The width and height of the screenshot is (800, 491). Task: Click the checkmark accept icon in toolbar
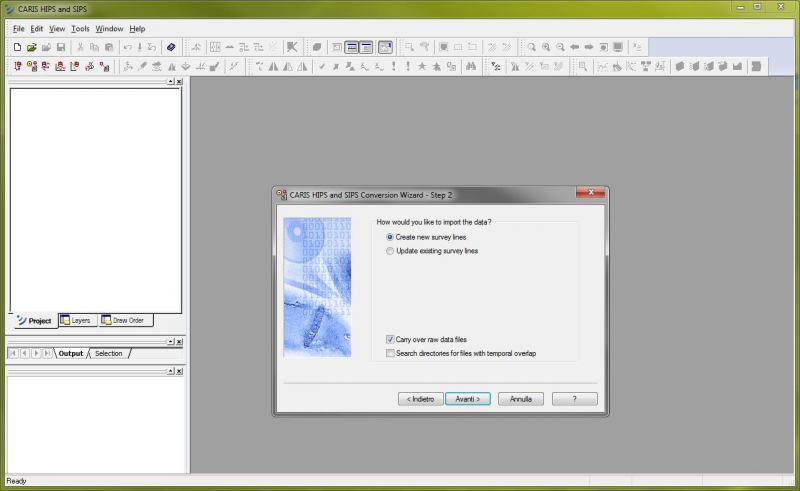(321, 66)
